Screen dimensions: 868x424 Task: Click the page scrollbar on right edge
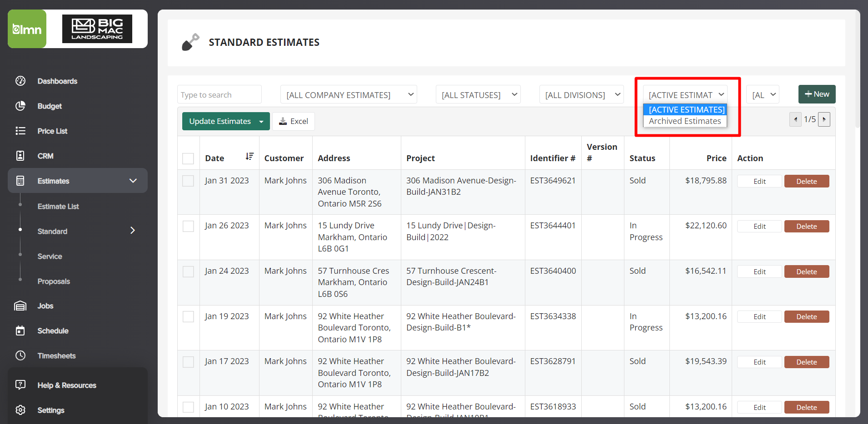(x=858, y=68)
